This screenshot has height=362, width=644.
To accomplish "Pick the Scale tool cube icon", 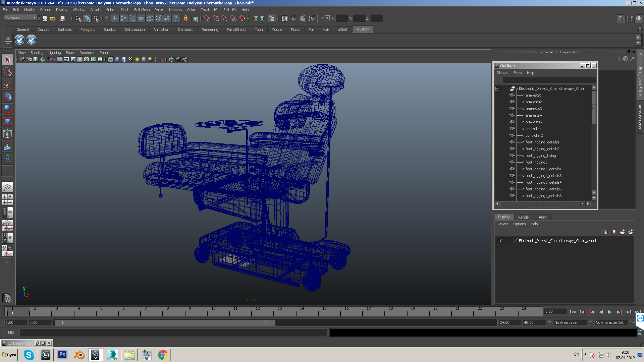I will (7, 121).
